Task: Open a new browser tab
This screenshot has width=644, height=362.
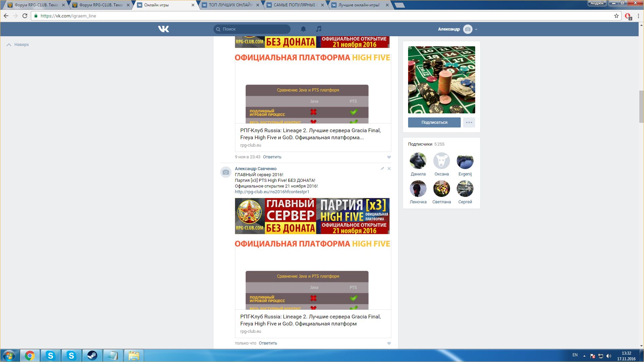Action: coord(399,5)
